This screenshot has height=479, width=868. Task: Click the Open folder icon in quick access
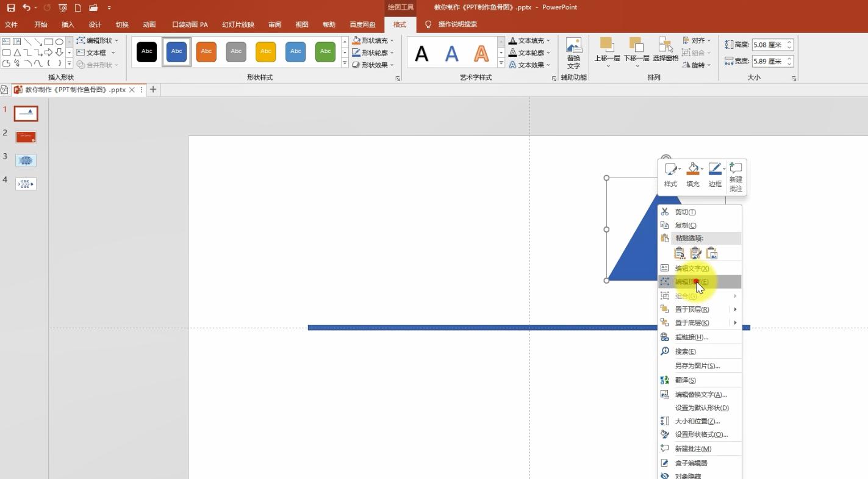[93, 8]
